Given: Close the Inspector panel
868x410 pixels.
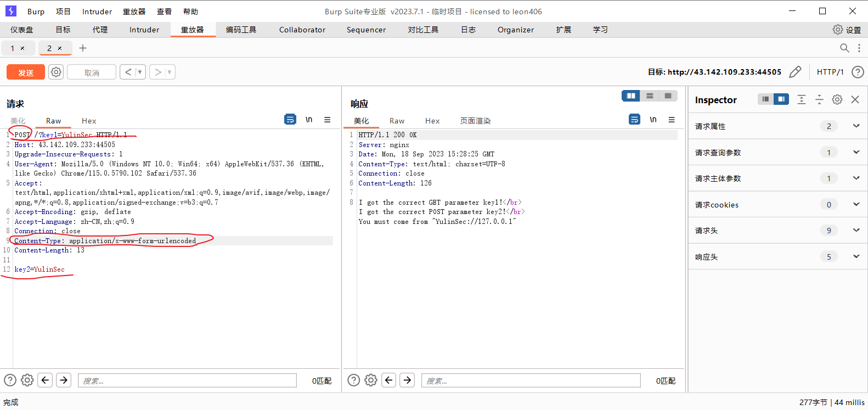Looking at the screenshot, I should coord(855,99).
